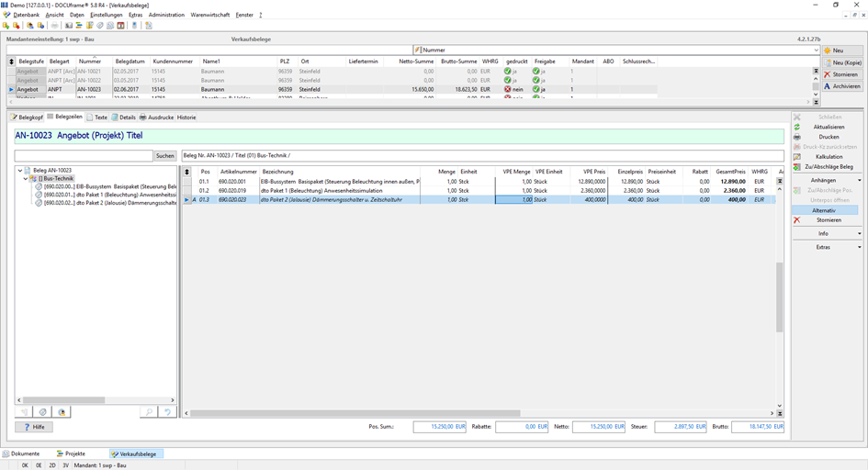Image resolution: width=868 pixels, height=470 pixels.
Task: Click the last document icon in top toolbar
Action: point(149,26)
